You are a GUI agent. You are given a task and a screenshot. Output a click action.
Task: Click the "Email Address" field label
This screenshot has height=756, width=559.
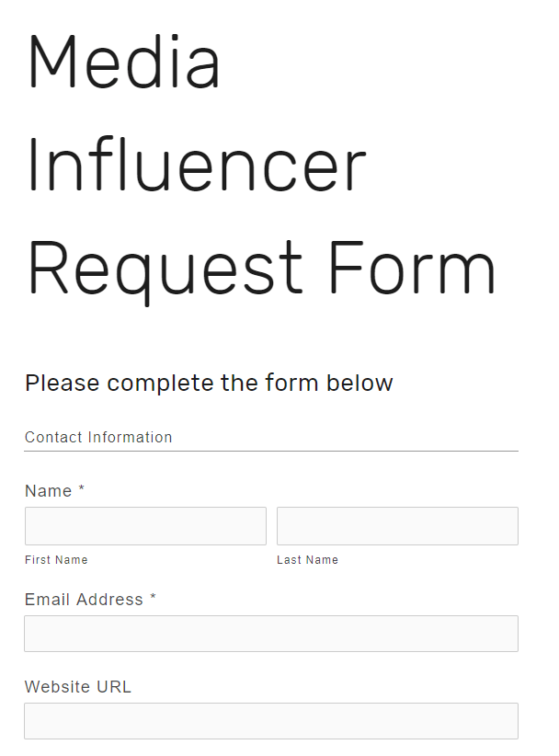click(x=84, y=600)
